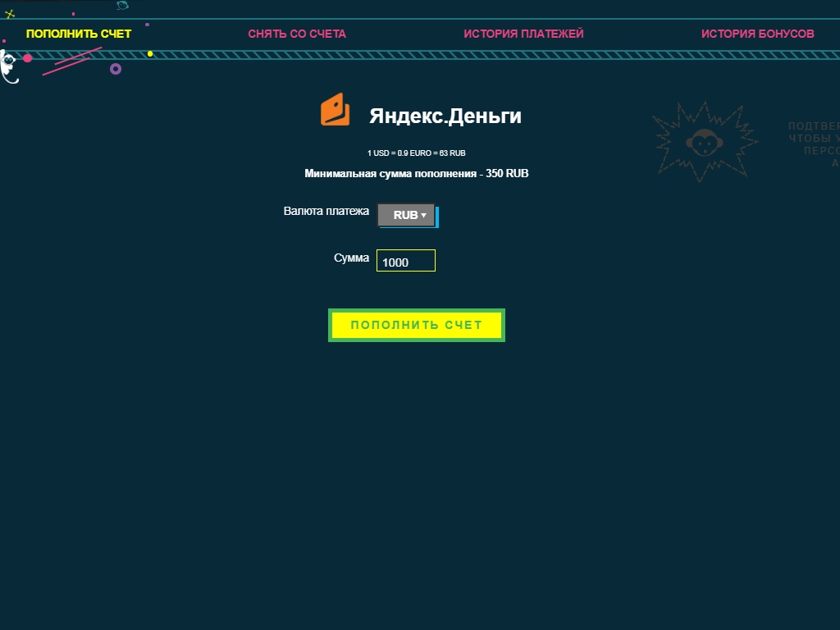Open the ИСТОРИЯ БОНУСОВ tab
This screenshot has height=630, width=840.
pos(757,34)
